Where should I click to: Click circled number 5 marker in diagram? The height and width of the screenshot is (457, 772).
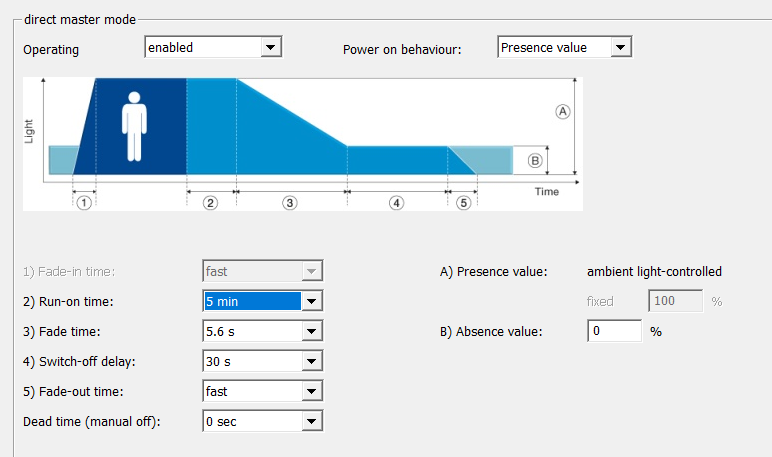coord(462,202)
